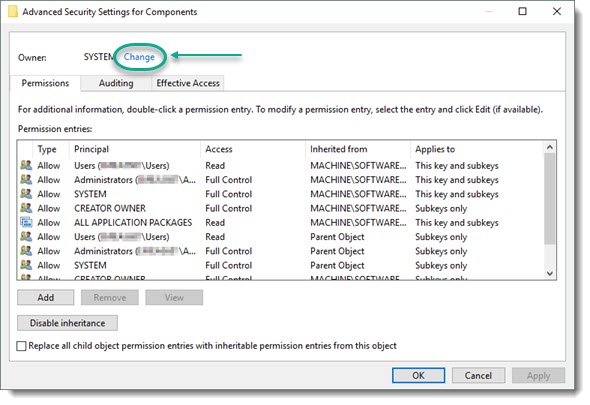Click the 'Subkeys only' cell for CREATOR OWNER

[441, 208]
